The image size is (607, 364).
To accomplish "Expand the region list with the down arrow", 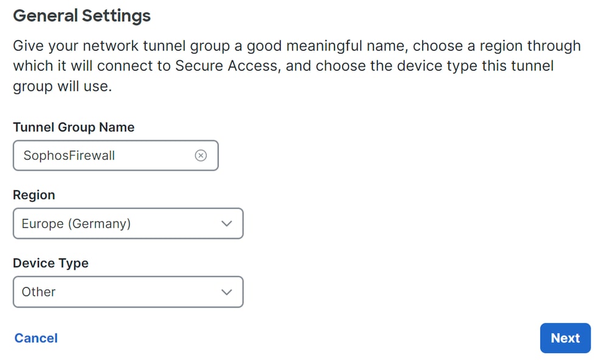I will click(x=226, y=224).
